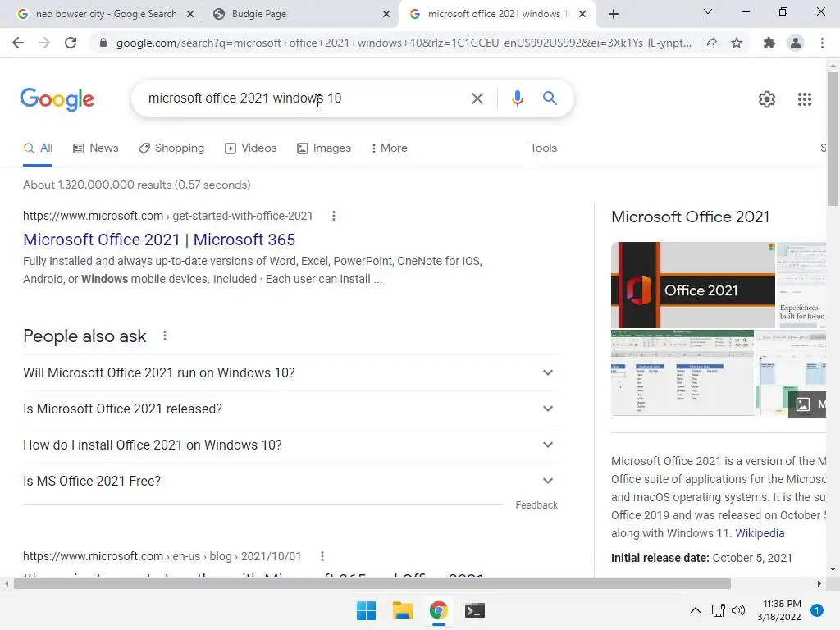Open the network tray icon
Viewport: 840px width, 630px height.
pos(718,610)
